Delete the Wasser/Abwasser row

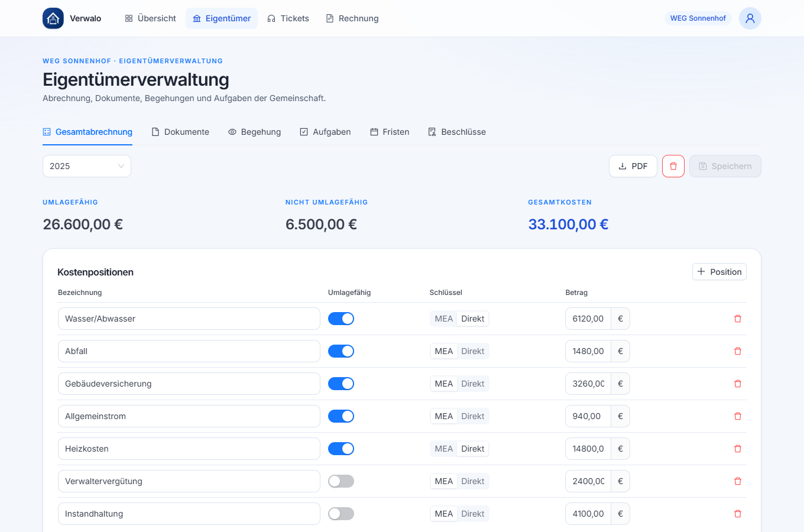point(738,319)
